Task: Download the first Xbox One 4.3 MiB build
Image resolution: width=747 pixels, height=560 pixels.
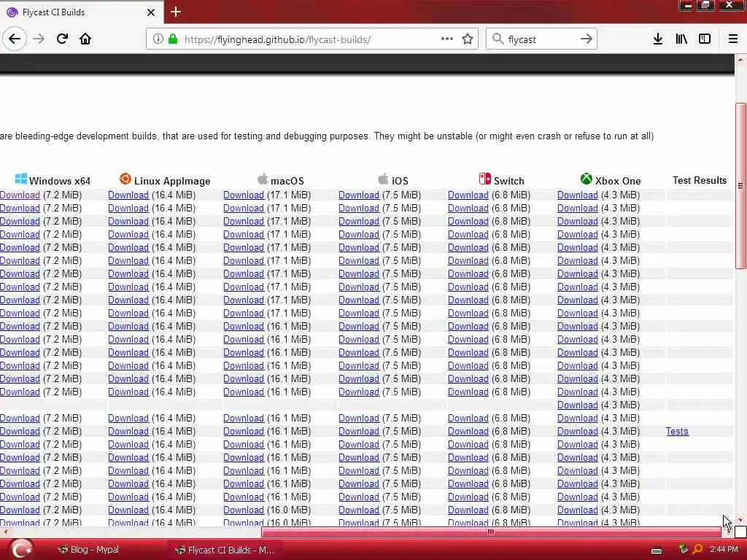Action: pyautogui.click(x=578, y=195)
